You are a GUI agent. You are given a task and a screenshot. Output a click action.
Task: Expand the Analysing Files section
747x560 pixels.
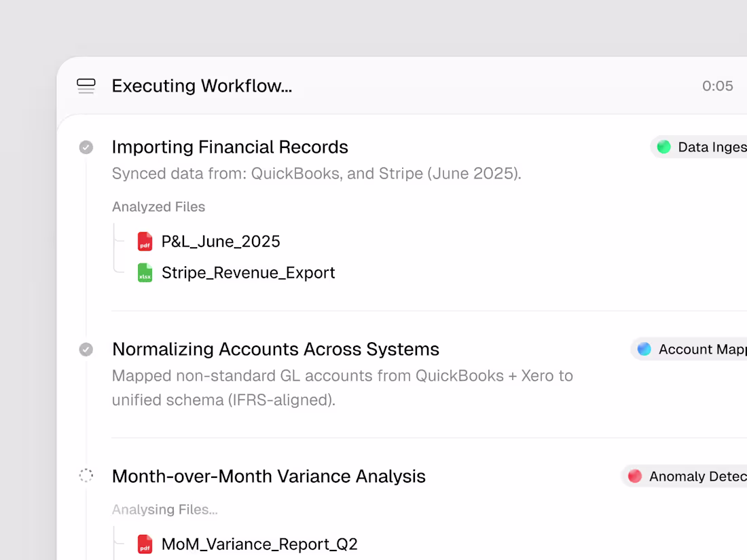pyautogui.click(x=164, y=509)
